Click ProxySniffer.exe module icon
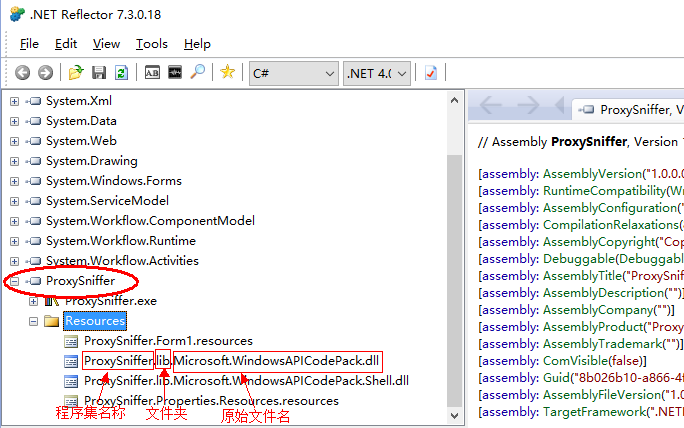 click(x=51, y=301)
